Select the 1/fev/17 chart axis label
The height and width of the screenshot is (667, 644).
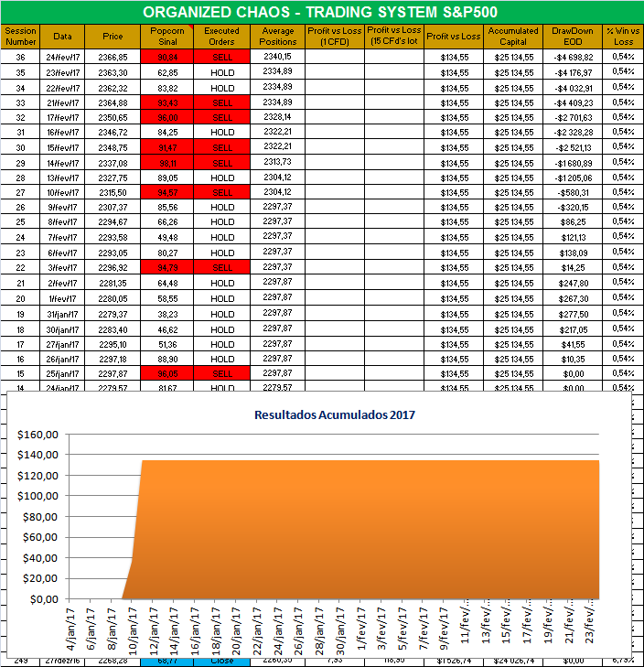click(x=361, y=629)
